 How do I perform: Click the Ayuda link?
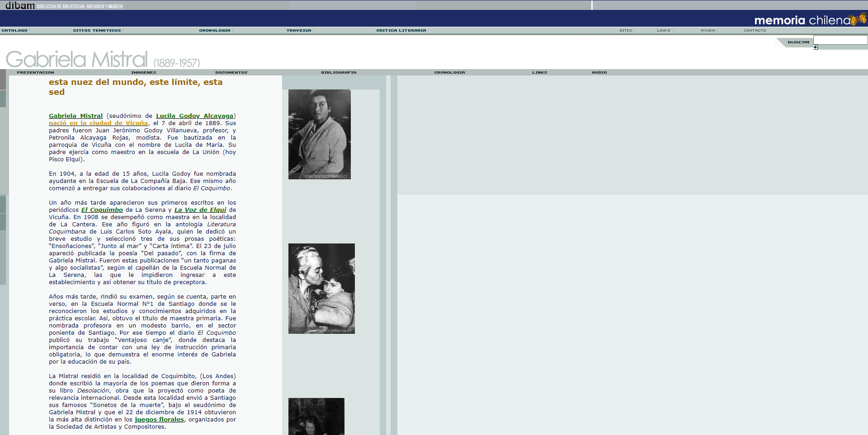pyautogui.click(x=708, y=31)
